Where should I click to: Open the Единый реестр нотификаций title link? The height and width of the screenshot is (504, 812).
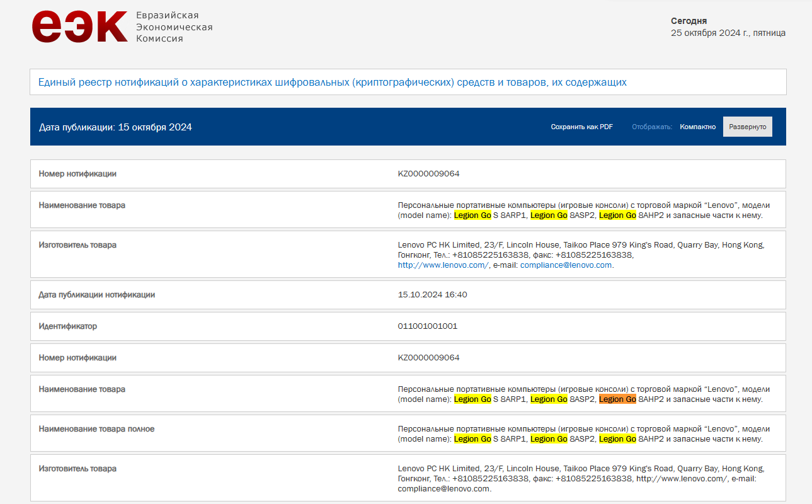(x=332, y=82)
